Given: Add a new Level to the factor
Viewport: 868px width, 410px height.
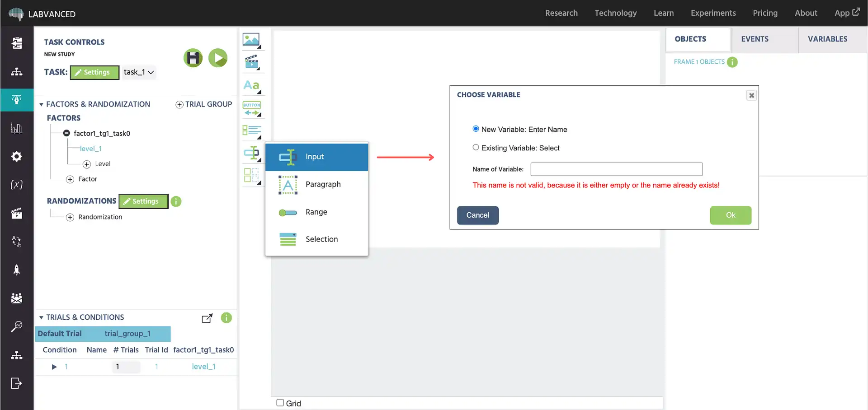Looking at the screenshot, I should pyautogui.click(x=87, y=164).
